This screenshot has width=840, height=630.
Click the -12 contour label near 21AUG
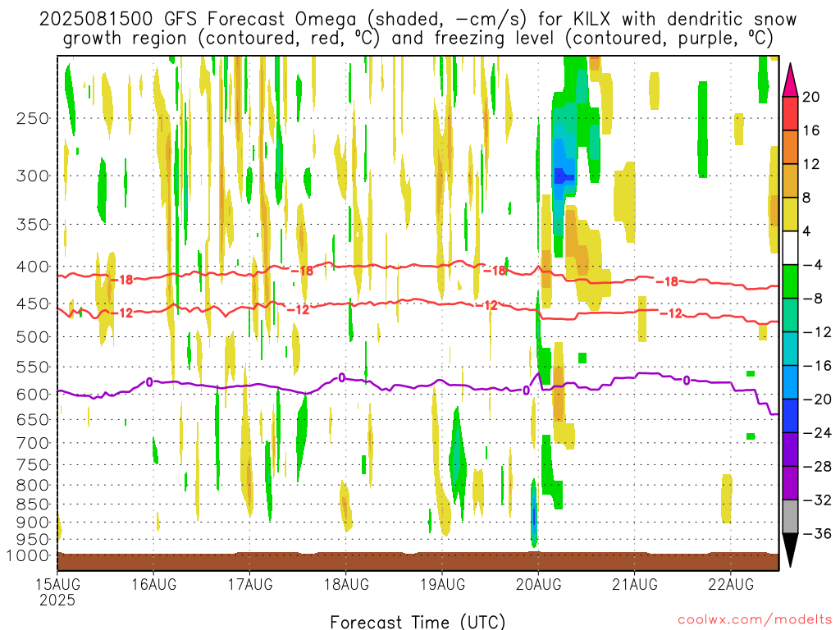click(671, 313)
